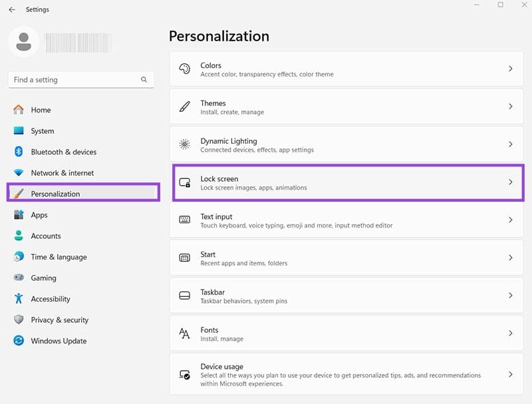Click the Start layout icon
This screenshot has width=532, height=404.
pyautogui.click(x=185, y=258)
